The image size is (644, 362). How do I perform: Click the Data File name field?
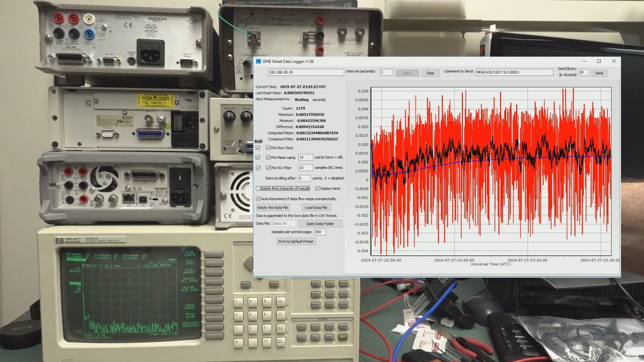coord(284,224)
